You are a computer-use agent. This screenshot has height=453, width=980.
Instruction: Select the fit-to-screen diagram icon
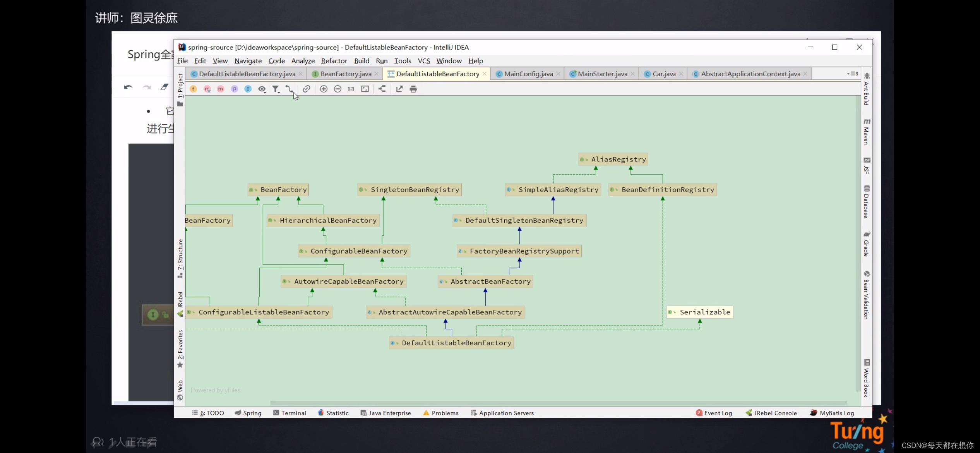(365, 89)
